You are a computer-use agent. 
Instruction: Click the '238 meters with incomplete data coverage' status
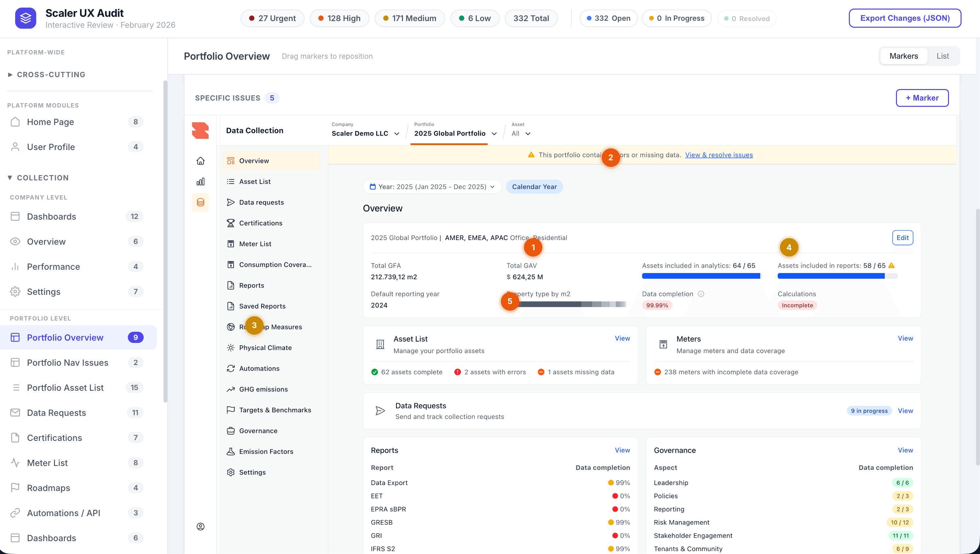click(726, 372)
